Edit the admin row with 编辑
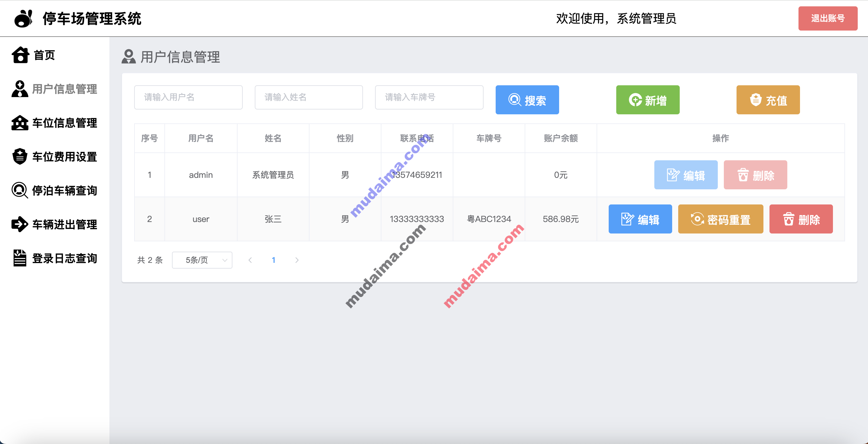868x444 pixels. point(686,175)
